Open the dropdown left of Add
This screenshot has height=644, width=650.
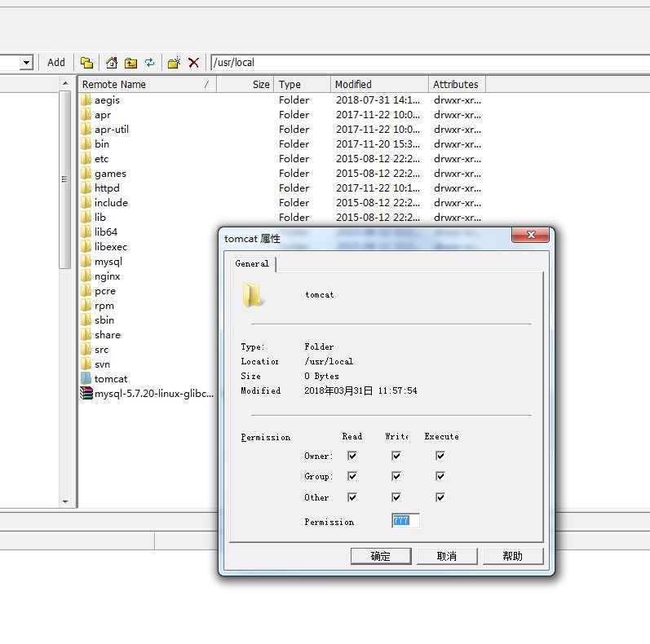pos(26,63)
